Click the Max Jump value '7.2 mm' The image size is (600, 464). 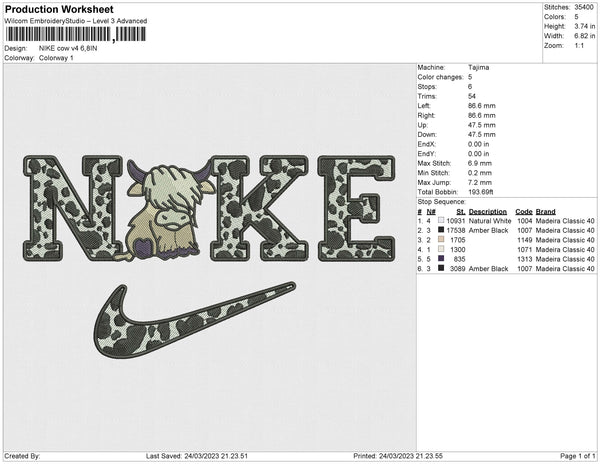(480, 182)
